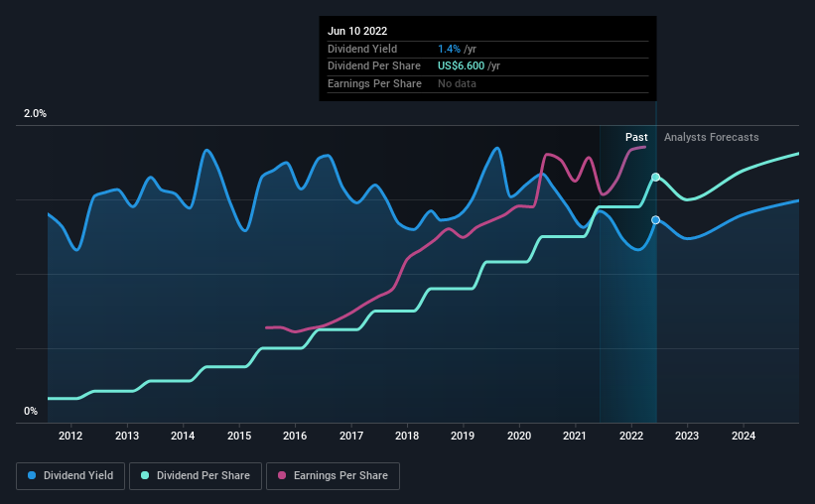815x504 pixels.
Task: Click the 2014 x-axis label
Action: click(x=183, y=436)
